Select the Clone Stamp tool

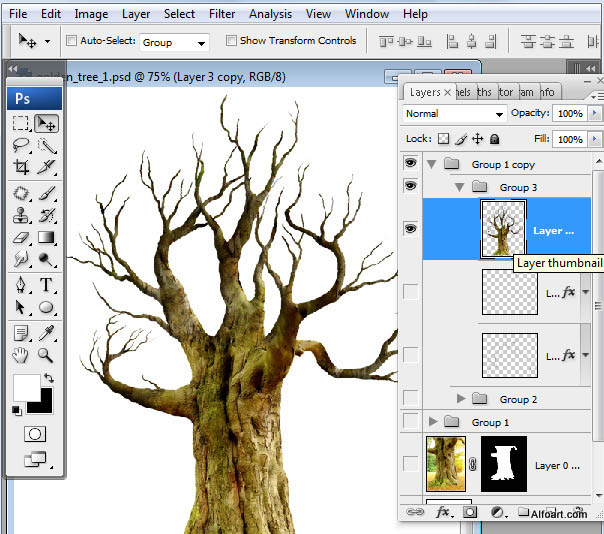point(21,215)
